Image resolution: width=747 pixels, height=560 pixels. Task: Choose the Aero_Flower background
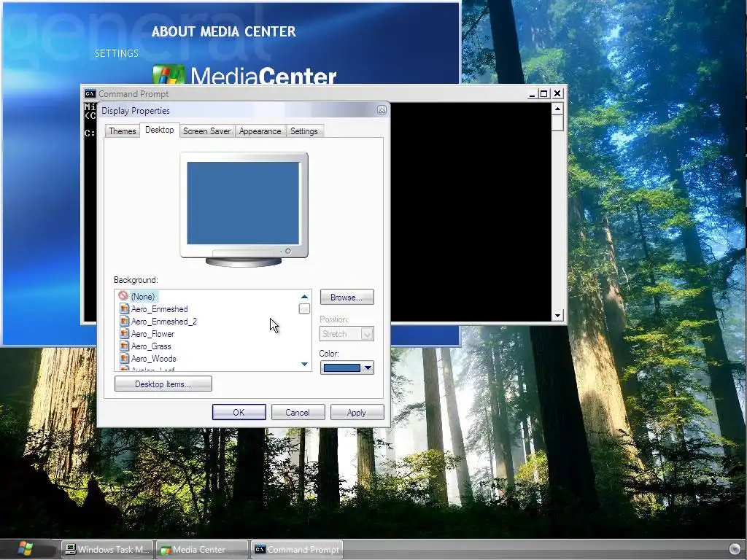click(x=153, y=334)
